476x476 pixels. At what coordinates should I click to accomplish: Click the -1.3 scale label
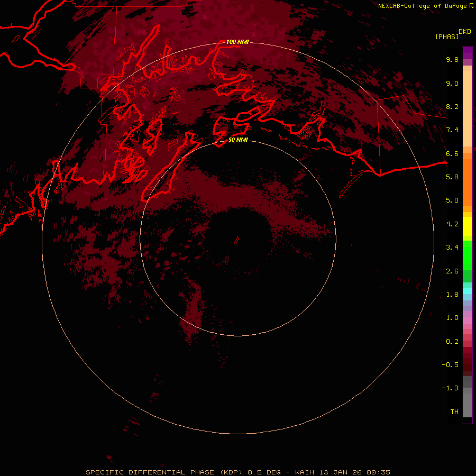point(450,388)
